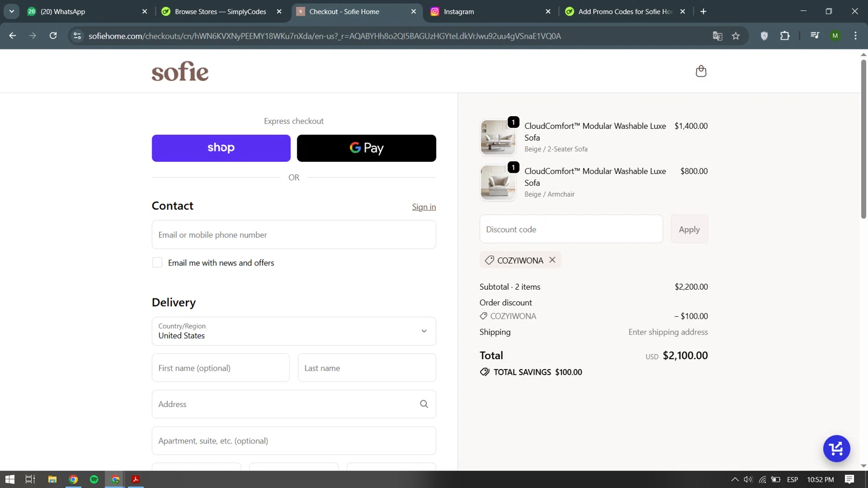The height and width of the screenshot is (488, 868).
Task: Open the shield extension icon
Action: (764, 36)
